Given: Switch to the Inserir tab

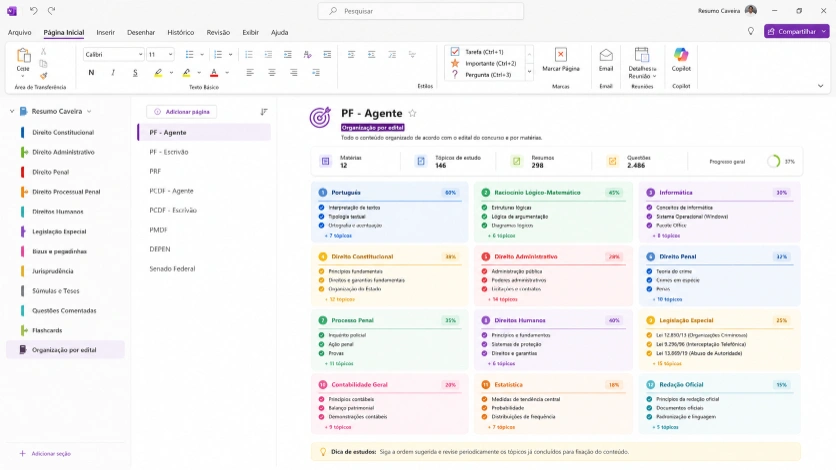Looking at the screenshot, I should pos(106,33).
